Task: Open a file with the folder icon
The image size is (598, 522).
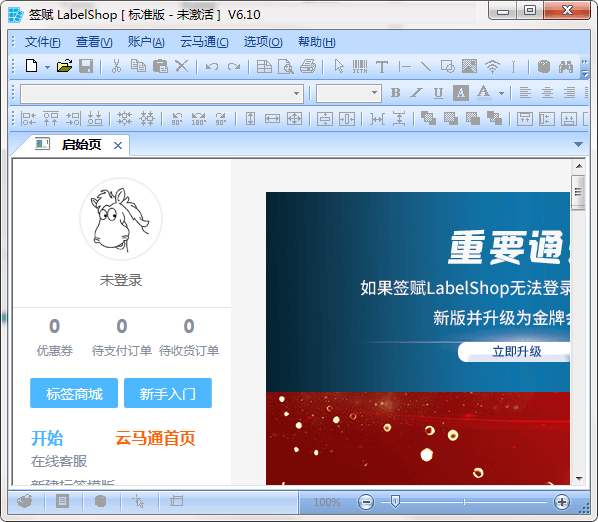Action: pos(64,66)
